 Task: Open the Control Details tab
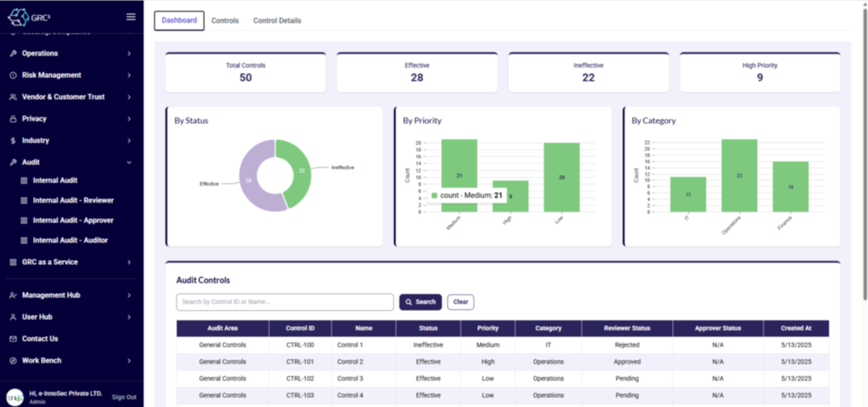point(277,20)
